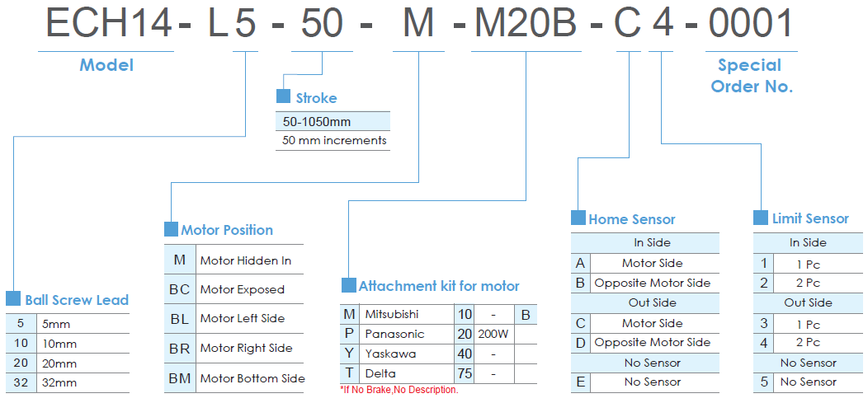This screenshot has width=868, height=403.
Task: Click blue marker by Attachment kit for motor
Action: click(349, 285)
